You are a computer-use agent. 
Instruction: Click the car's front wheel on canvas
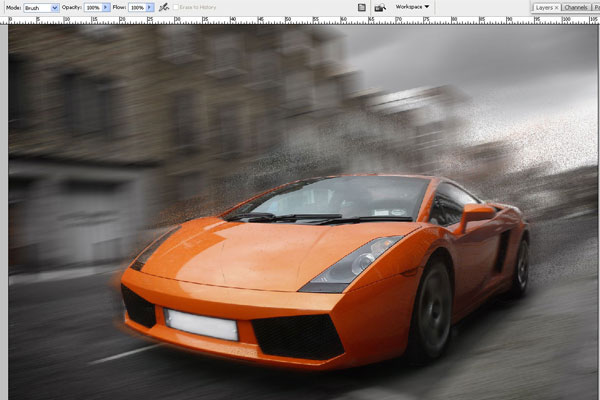(432, 309)
